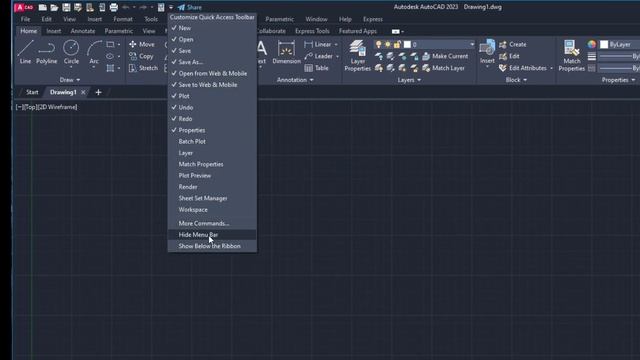Select the Circle tool
The width and height of the screenshot is (640, 360).
click(71, 52)
